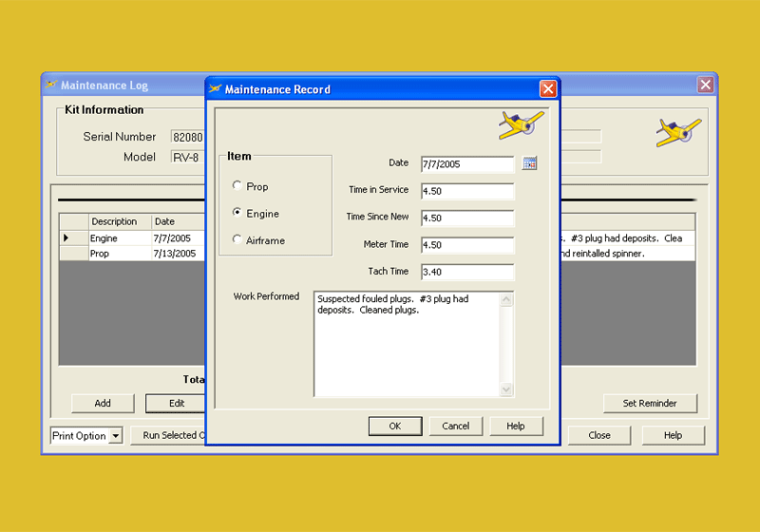760x532 pixels.
Task: Click the Date input field
Action: click(x=466, y=164)
